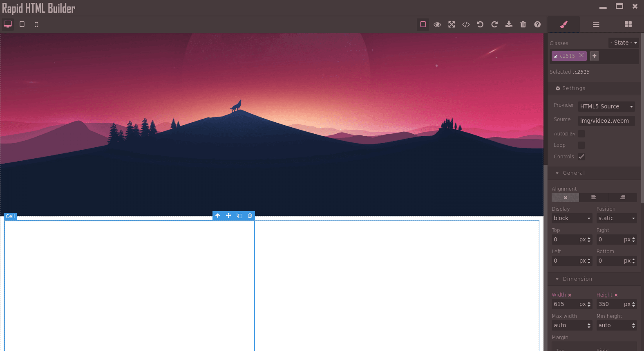644x351 pixels.
Task: Undo the last change
Action: pos(480,25)
